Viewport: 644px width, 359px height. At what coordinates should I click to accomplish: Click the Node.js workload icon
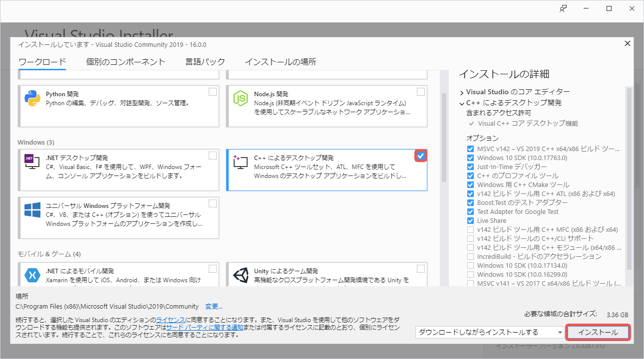241,99
